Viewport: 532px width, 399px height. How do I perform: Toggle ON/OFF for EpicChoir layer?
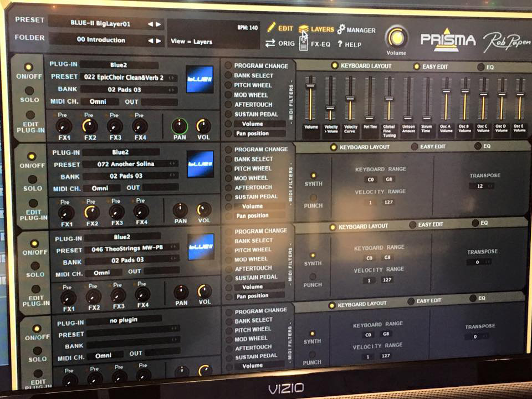[x=28, y=67]
